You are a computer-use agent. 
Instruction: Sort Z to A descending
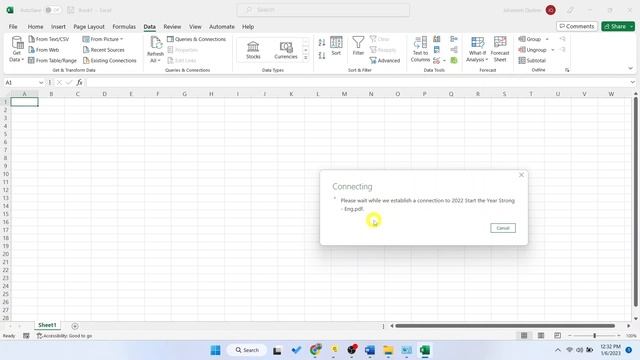point(322,55)
